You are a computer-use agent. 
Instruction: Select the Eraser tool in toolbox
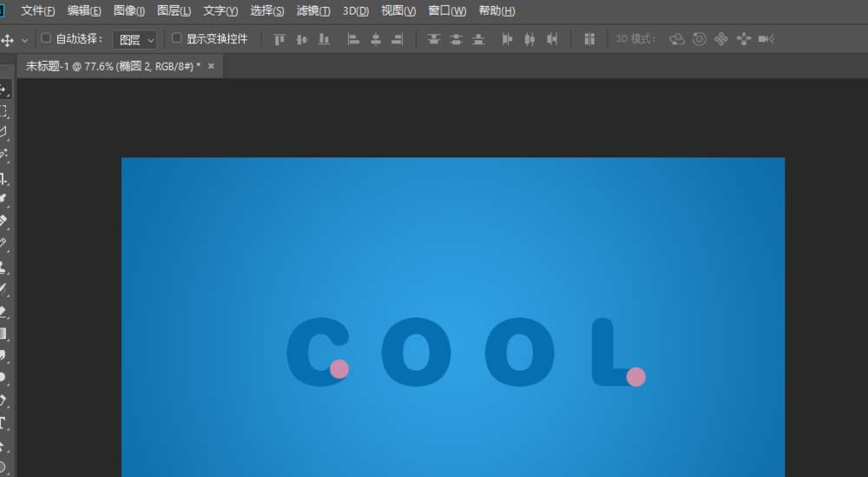click(x=3, y=311)
